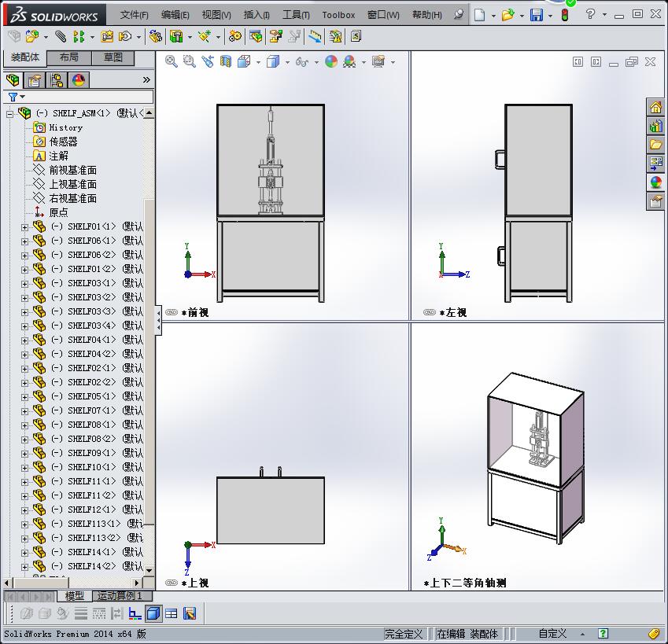Open the DisplayManager color wheel tab icon
Viewport: 668px width, 644px height.
pos(79,80)
